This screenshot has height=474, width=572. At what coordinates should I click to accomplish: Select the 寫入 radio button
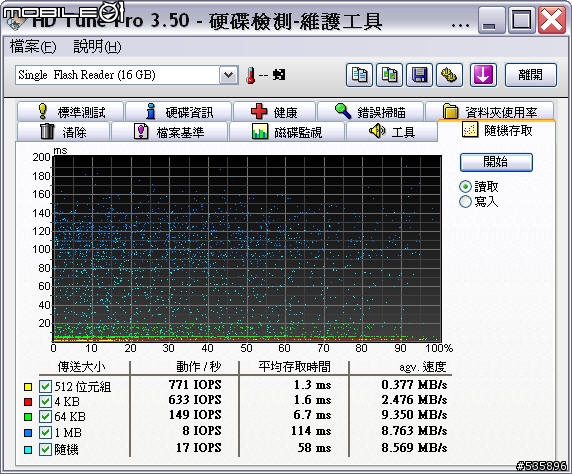(x=465, y=201)
